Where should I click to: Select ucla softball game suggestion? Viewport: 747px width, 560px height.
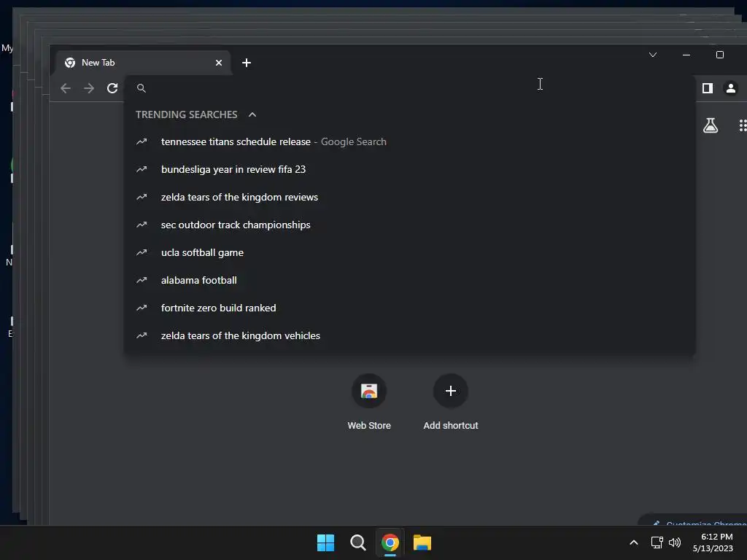(410, 252)
